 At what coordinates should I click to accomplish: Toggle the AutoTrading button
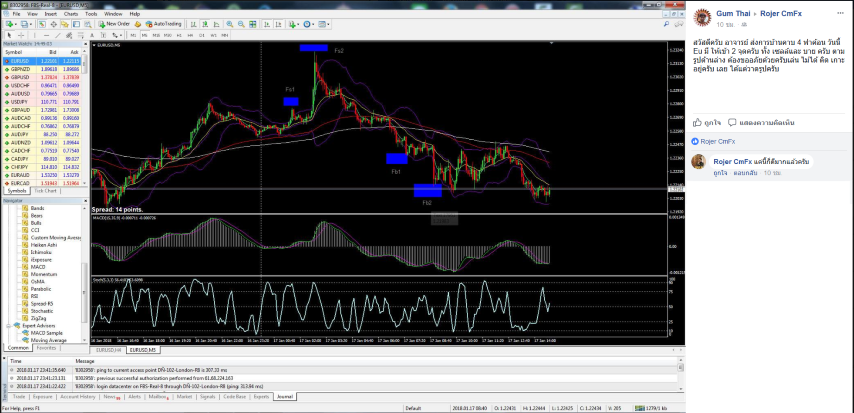coord(163,24)
